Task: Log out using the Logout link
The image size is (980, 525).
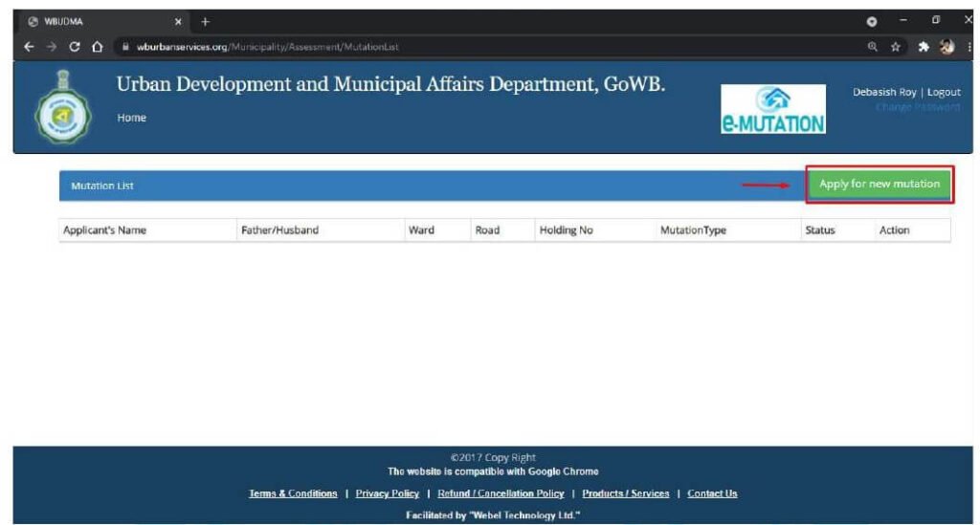Action: tap(944, 92)
